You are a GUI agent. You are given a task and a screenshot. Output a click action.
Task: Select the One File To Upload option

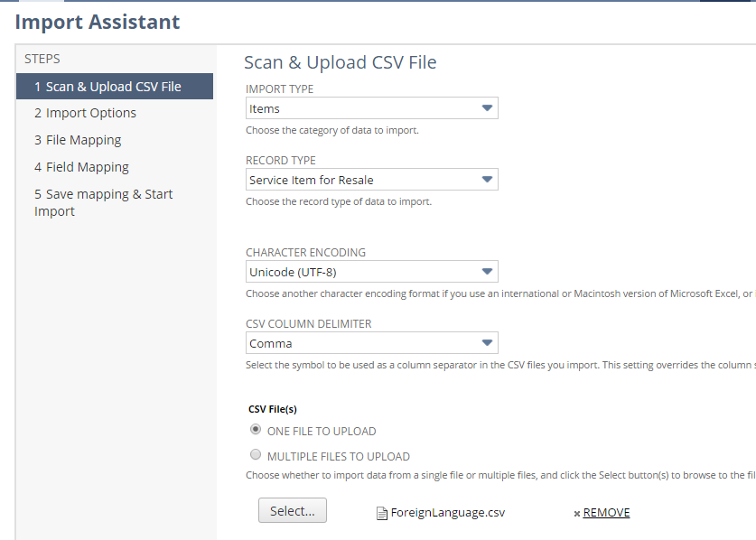[x=256, y=430]
